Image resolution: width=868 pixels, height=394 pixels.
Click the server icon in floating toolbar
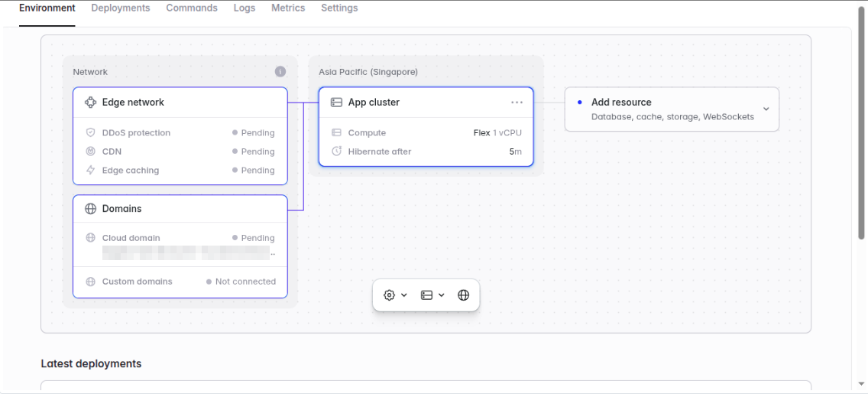click(426, 295)
